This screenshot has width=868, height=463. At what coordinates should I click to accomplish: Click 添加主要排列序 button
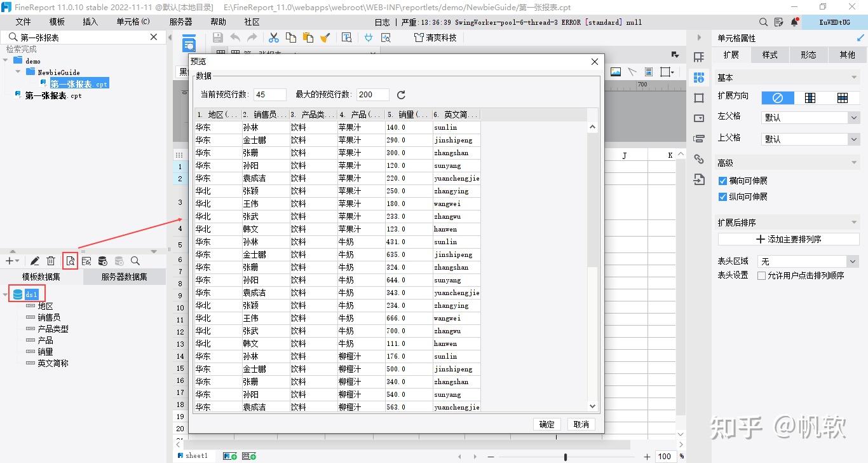click(789, 239)
